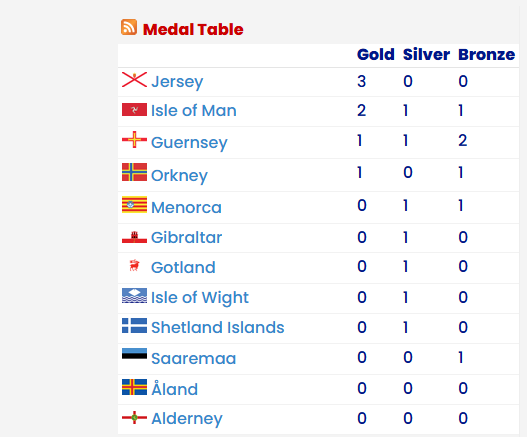Screen dimensions: 527x437
Task: Click the Alderney flag icon
Action: [x=134, y=418]
